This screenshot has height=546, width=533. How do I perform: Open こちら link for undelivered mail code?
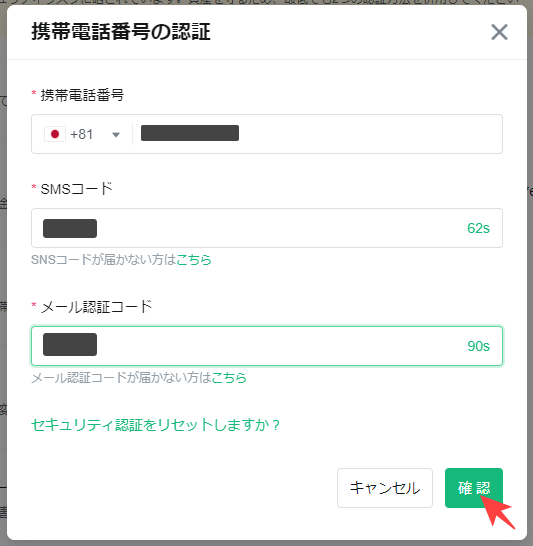tap(229, 378)
